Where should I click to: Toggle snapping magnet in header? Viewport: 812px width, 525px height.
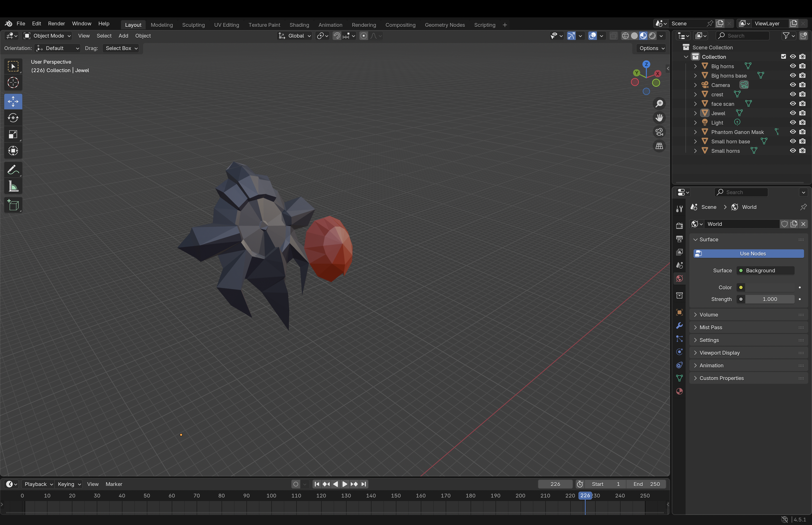pos(337,36)
